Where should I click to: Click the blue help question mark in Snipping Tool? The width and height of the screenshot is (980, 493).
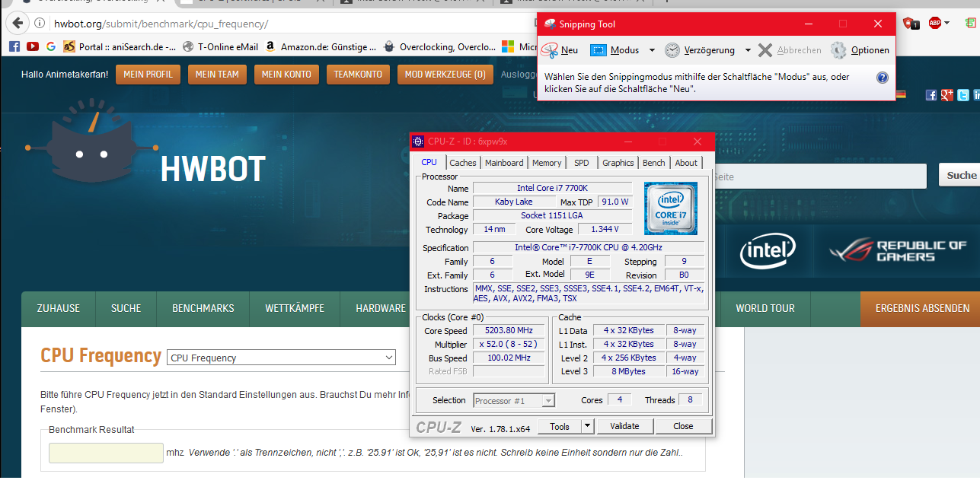tap(883, 78)
